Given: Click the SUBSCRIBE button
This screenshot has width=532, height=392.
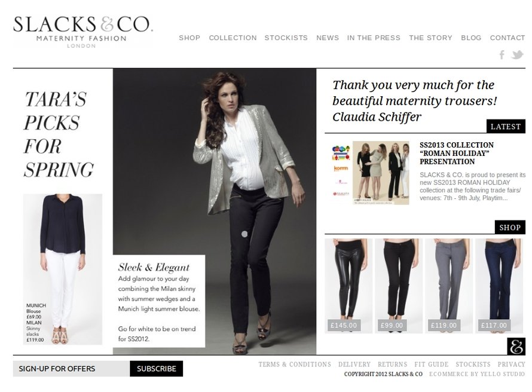Looking at the screenshot, I should (157, 369).
